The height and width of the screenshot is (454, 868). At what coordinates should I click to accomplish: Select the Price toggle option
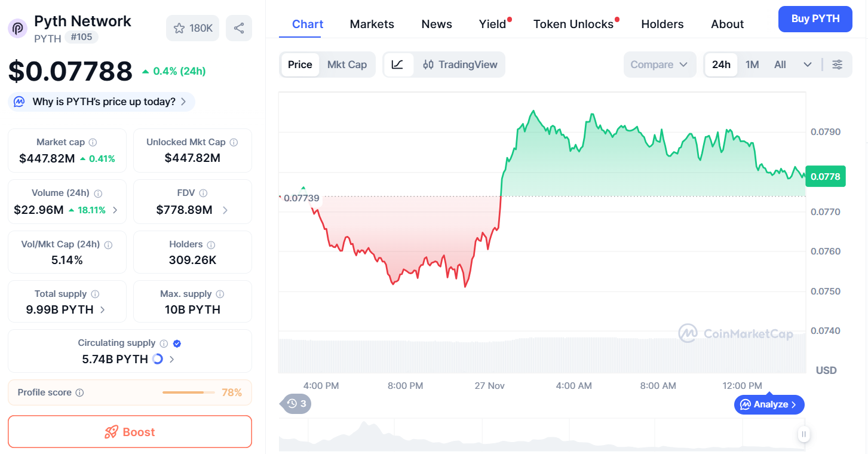click(x=300, y=65)
